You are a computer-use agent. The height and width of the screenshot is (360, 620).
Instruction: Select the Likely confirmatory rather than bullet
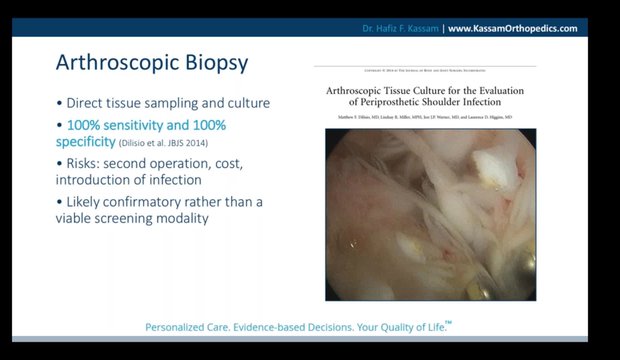tap(159, 202)
